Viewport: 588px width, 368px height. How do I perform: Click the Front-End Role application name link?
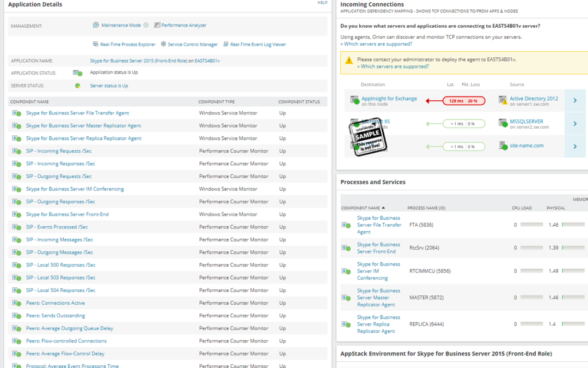(x=138, y=61)
